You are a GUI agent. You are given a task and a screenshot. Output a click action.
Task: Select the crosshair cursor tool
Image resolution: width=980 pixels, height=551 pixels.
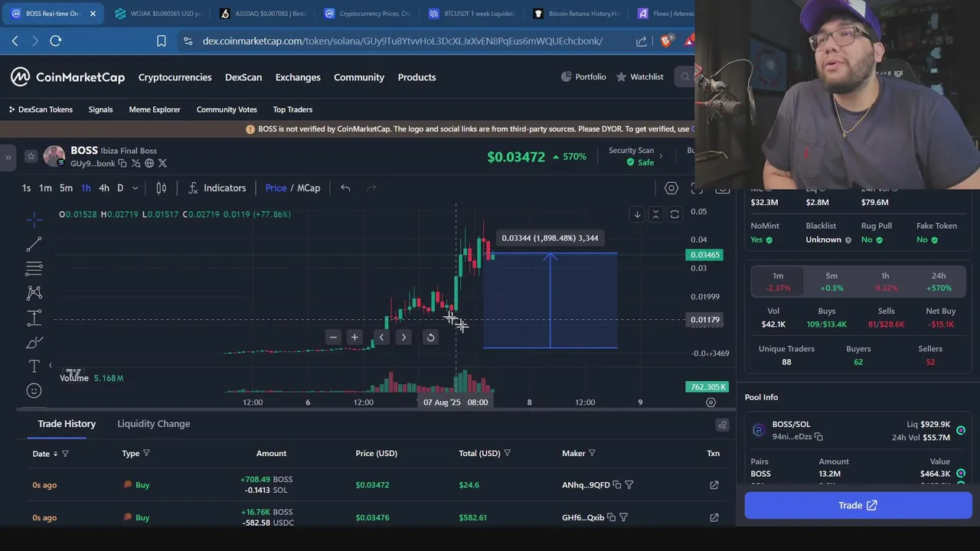[34, 220]
